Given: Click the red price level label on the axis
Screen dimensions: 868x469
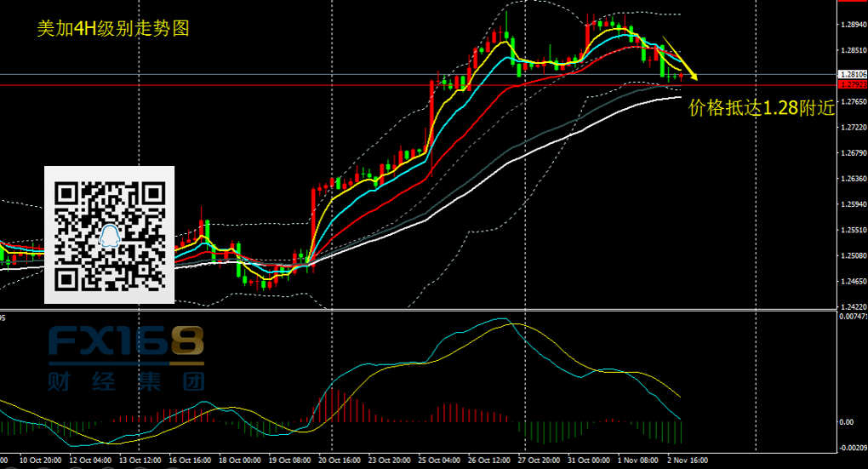Looking at the screenshot, I should point(852,85).
